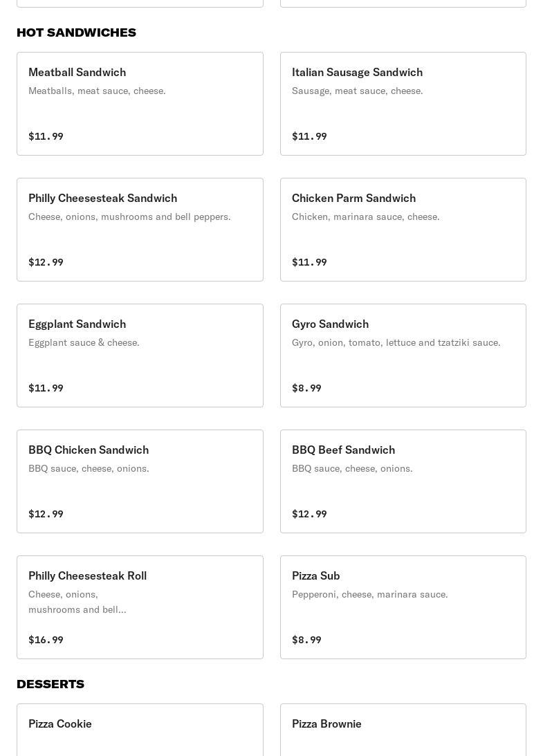Select the Pizza Brownie dessert card
The height and width of the screenshot is (756, 543).
403,730
